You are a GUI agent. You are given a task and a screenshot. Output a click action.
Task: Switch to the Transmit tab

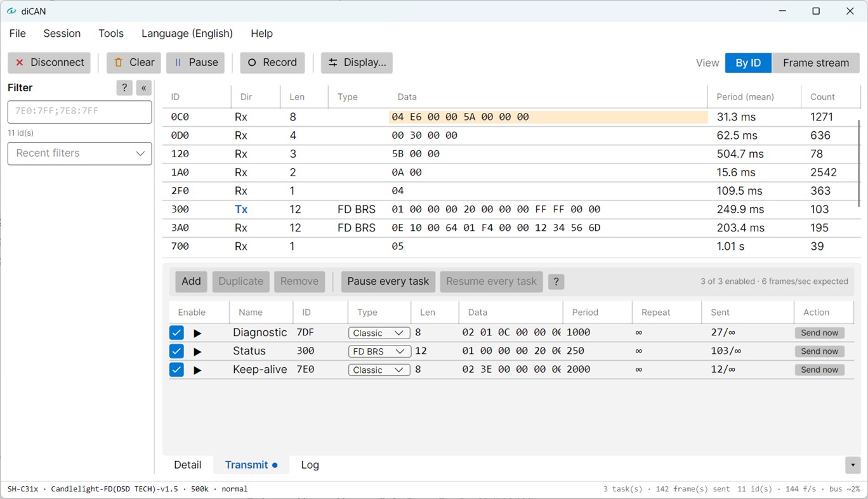251,465
